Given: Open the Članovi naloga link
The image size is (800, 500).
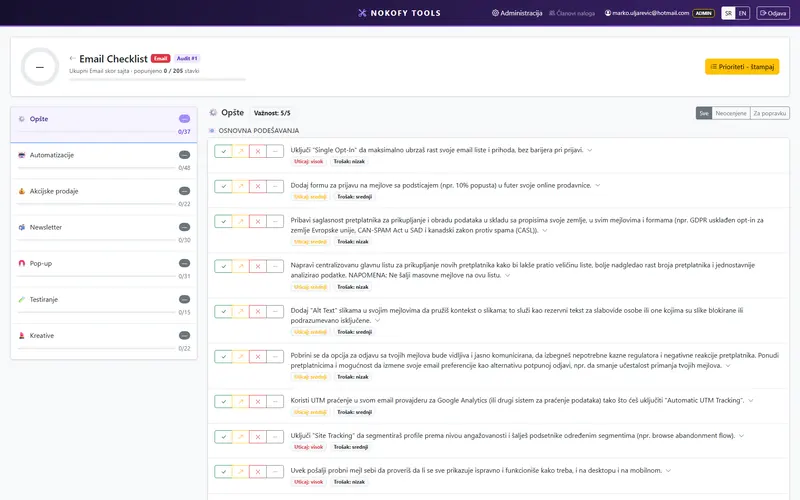Looking at the screenshot, I should click(x=572, y=13).
